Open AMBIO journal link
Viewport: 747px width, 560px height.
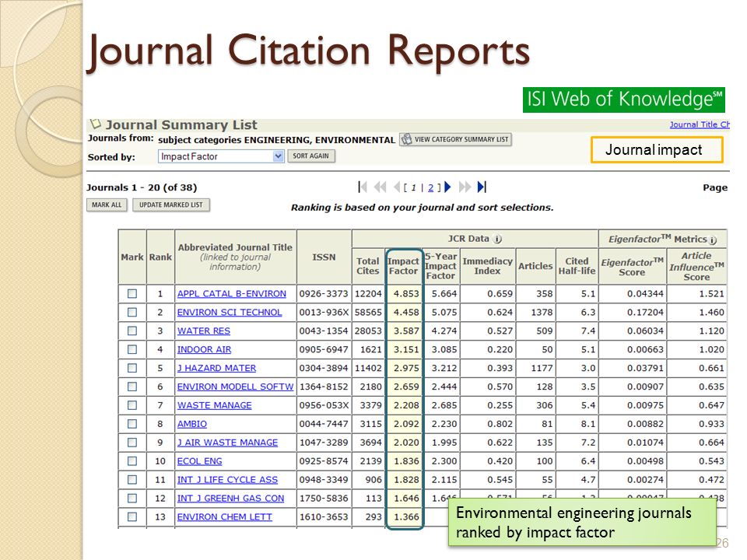tap(192, 424)
